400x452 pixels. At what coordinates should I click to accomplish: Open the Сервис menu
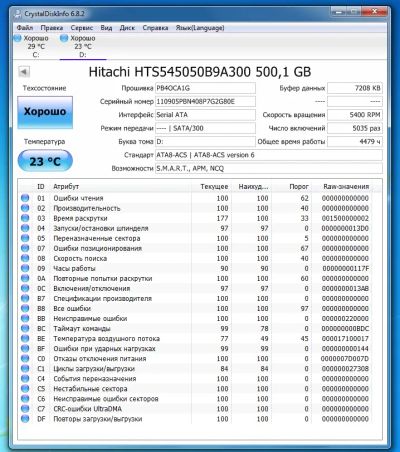81,28
